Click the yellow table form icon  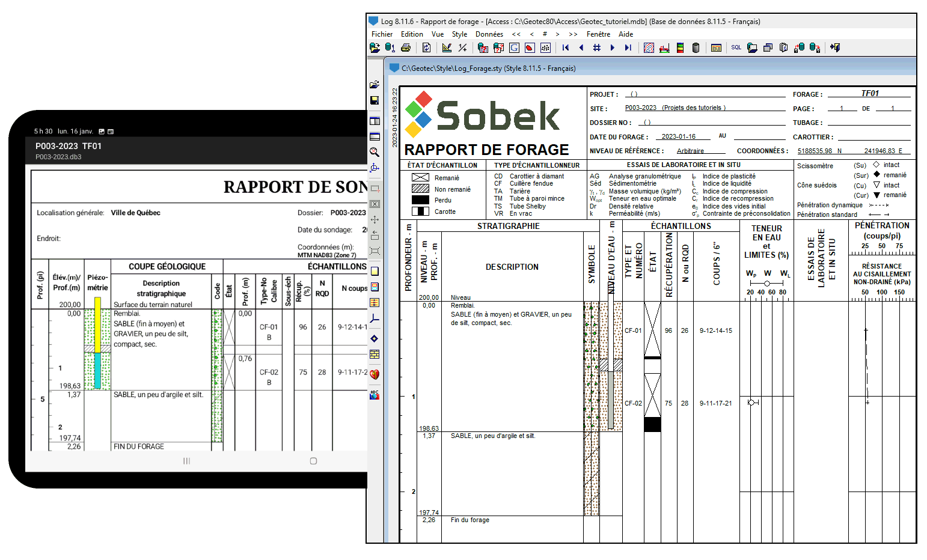click(716, 47)
